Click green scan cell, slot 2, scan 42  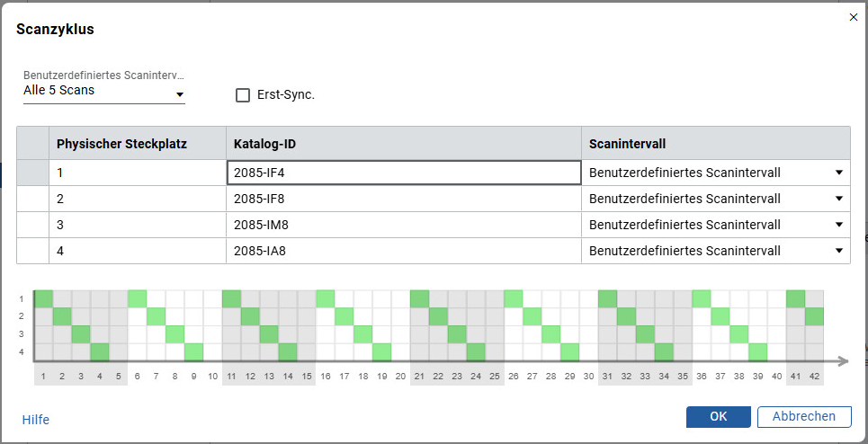click(x=814, y=316)
